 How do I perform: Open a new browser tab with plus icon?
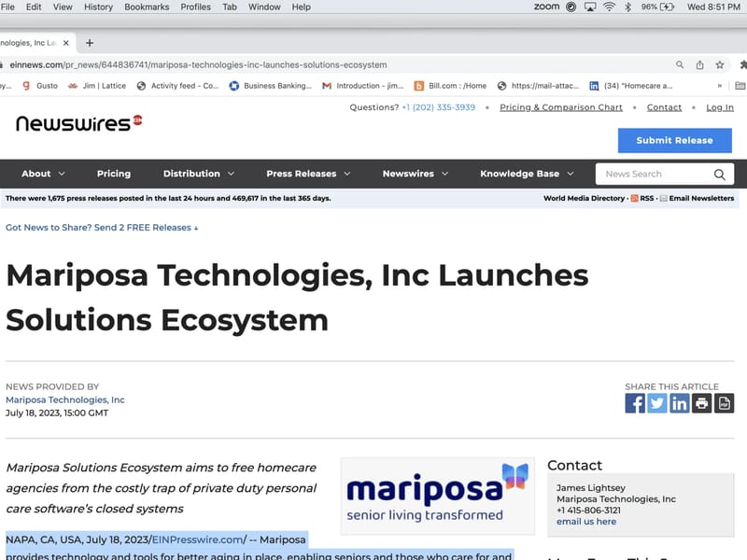pyautogui.click(x=90, y=43)
